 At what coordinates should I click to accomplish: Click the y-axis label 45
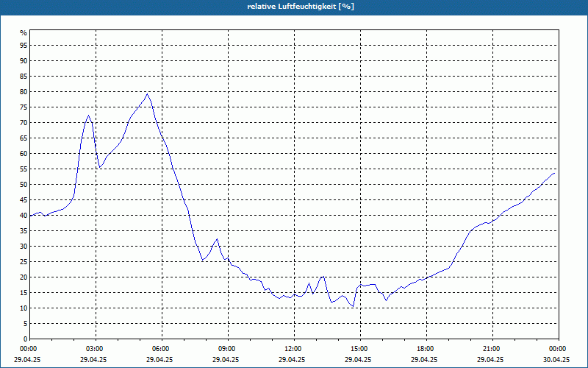pyautogui.click(x=24, y=199)
